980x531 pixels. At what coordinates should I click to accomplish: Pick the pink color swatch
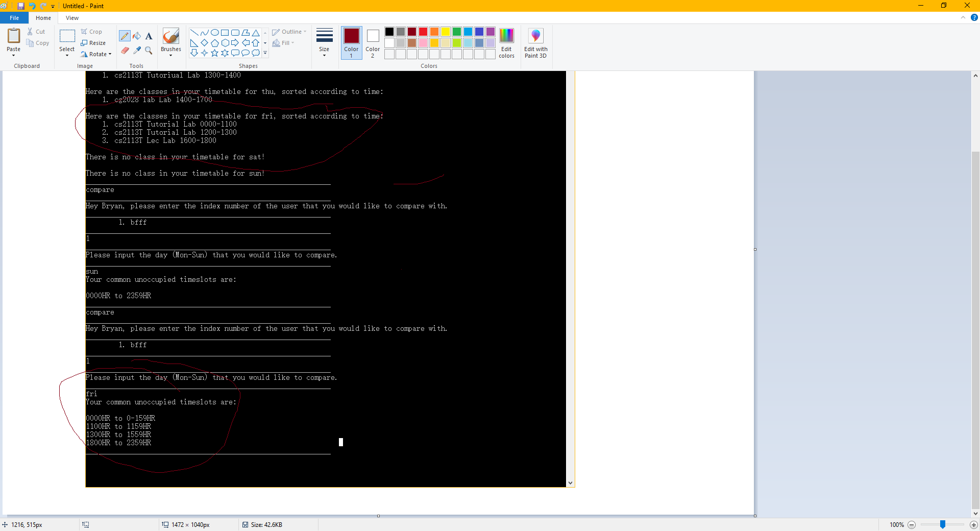[x=423, y=43]
